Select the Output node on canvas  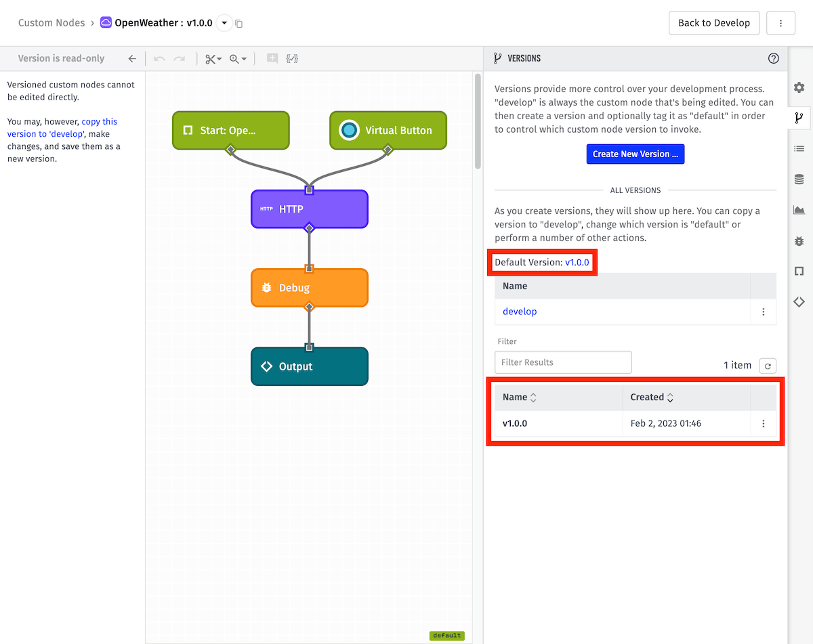(310, 366)
